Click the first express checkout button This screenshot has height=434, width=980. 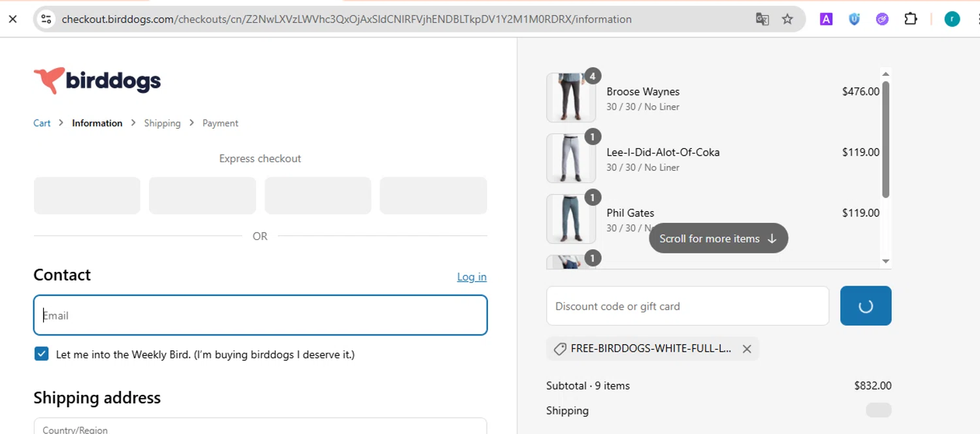tap(87, 195)
